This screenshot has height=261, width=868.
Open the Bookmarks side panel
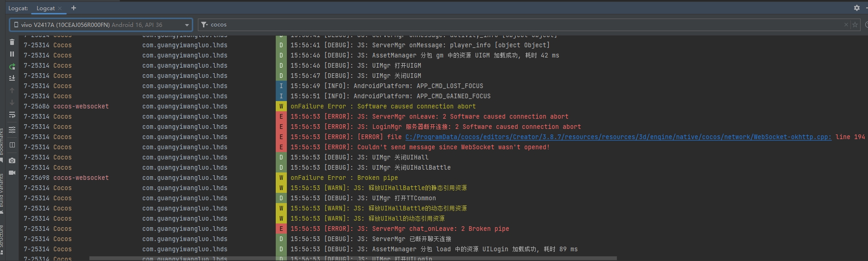tap(2, 142)
